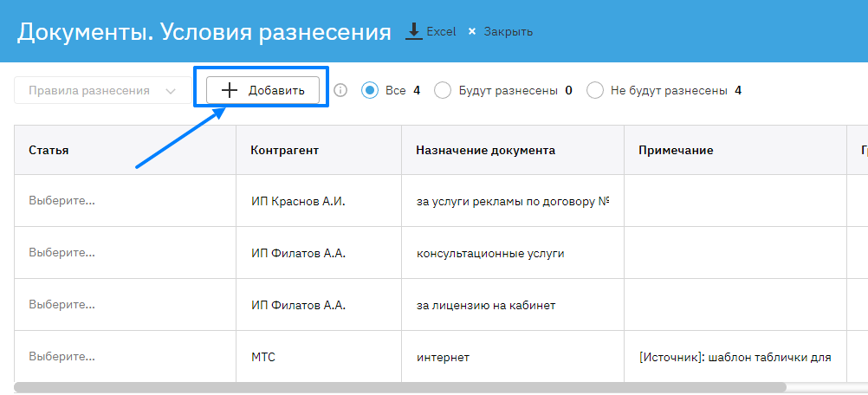
Task: Click the консультационные услуги cell
Action: click(x=490, y=253)
